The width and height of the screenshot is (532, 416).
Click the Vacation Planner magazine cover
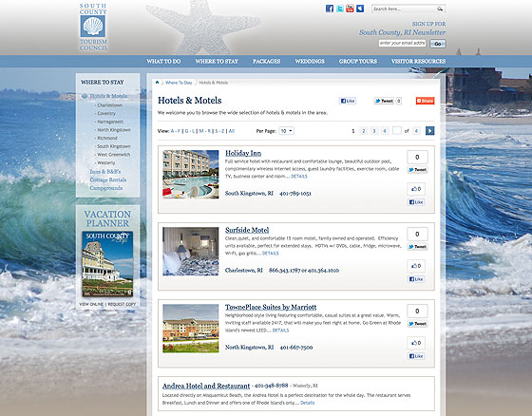click(107, 264)
